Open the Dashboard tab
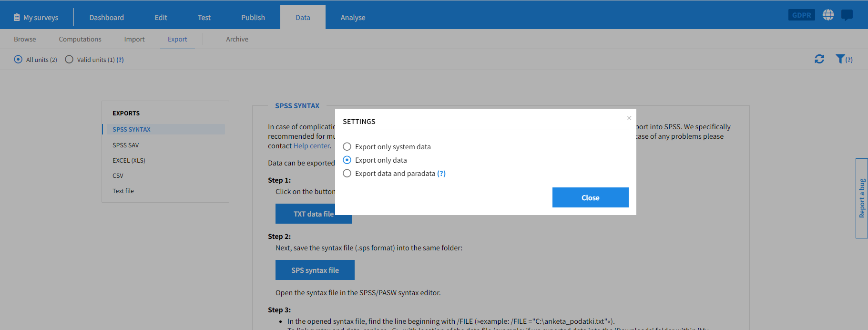The height and width of the screenshot is (330, 868). click(x=106, y=18)
